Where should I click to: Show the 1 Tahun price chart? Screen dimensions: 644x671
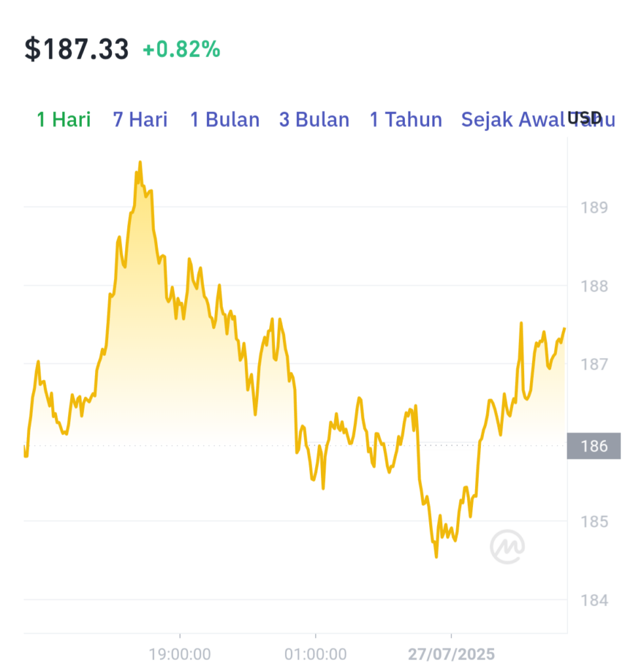click(x=406, y=119)
